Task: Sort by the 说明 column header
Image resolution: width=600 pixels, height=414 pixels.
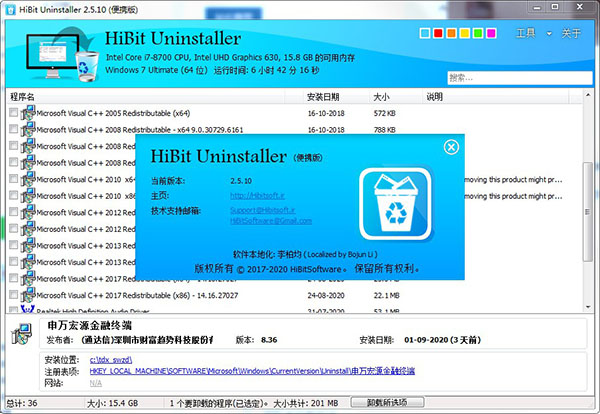Action: click(434, 97)
